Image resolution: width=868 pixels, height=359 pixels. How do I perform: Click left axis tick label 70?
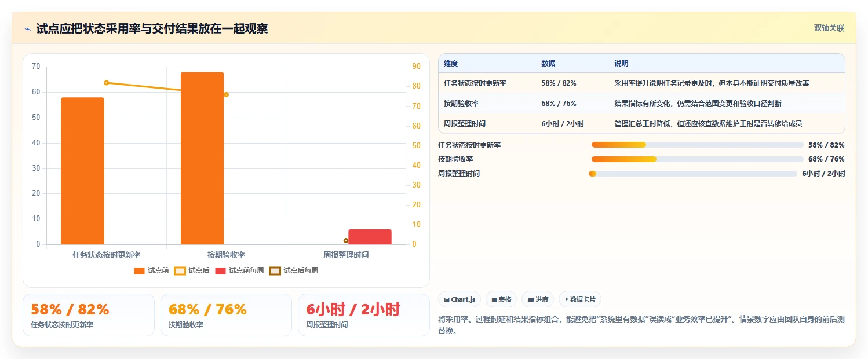[x=36, y=67]
